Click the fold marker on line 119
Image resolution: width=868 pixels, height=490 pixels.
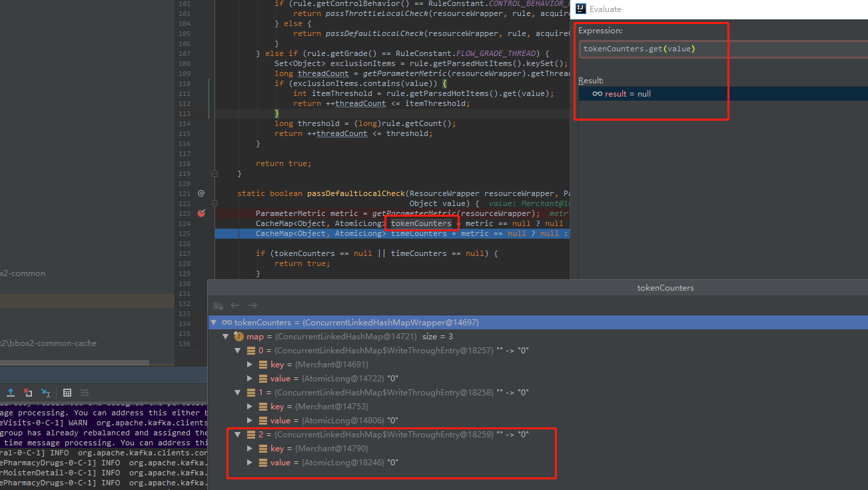point(215,173)
